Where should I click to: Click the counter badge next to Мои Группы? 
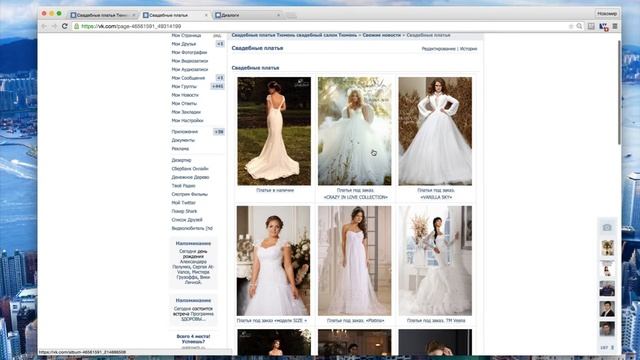218,87
